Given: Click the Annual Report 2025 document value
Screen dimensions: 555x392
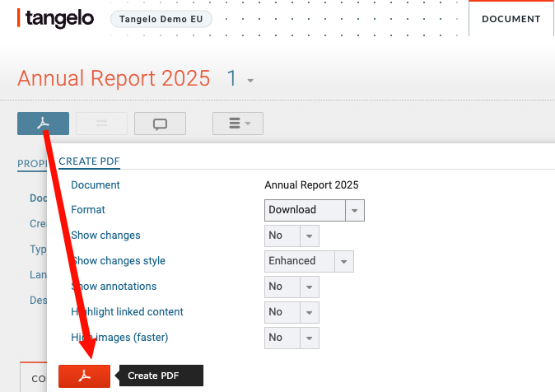Looking at the screenshot, I should pyautogui.click(x=311, y=184).
